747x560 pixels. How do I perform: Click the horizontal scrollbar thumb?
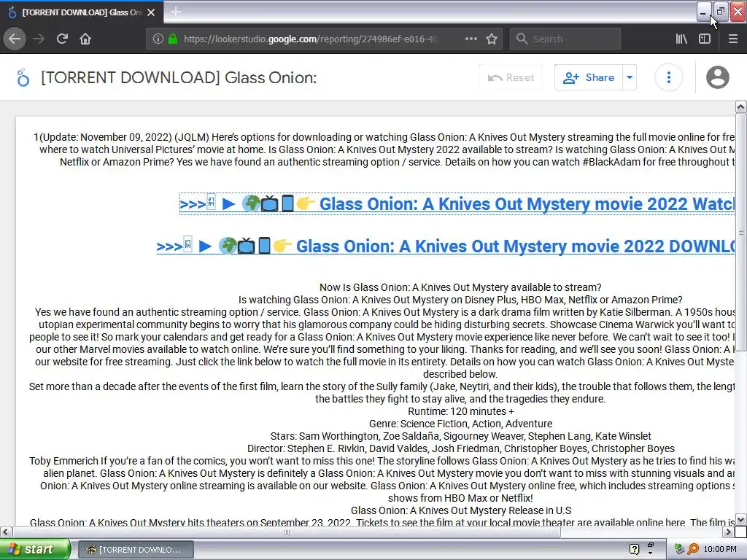pos(286,532)
